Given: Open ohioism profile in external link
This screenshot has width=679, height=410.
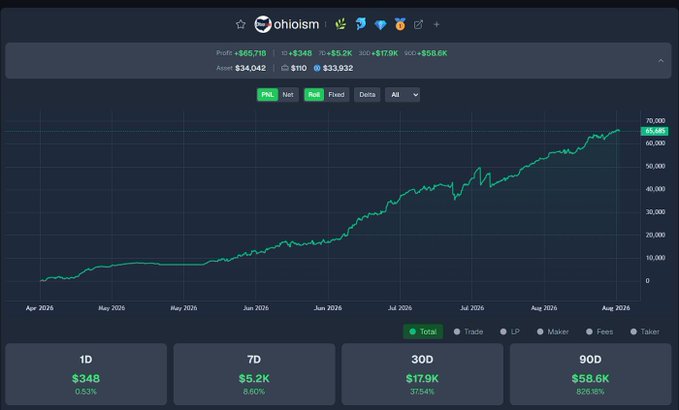Looking at the screenshot, I should point(418,25).
